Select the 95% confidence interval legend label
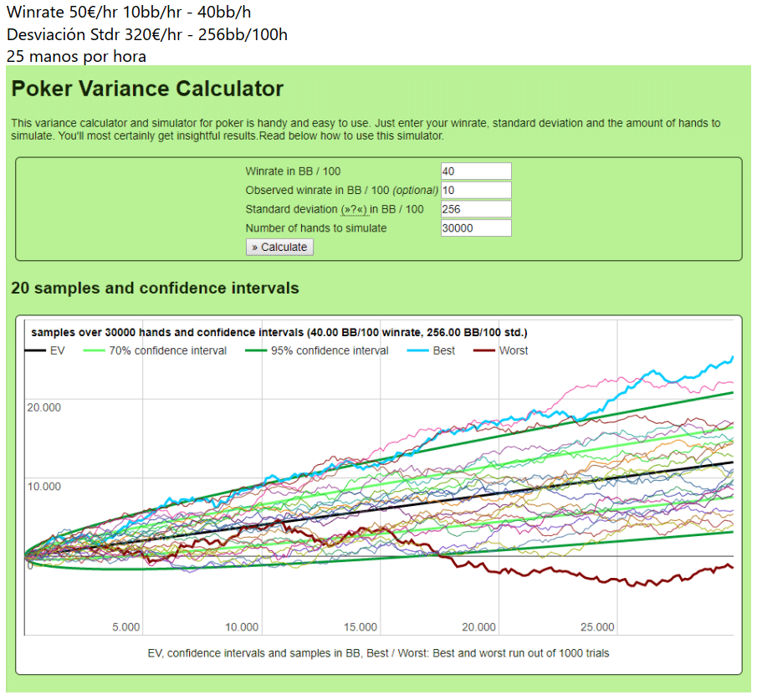Screen dimensions: 757x700 click(x=330, y=351)
